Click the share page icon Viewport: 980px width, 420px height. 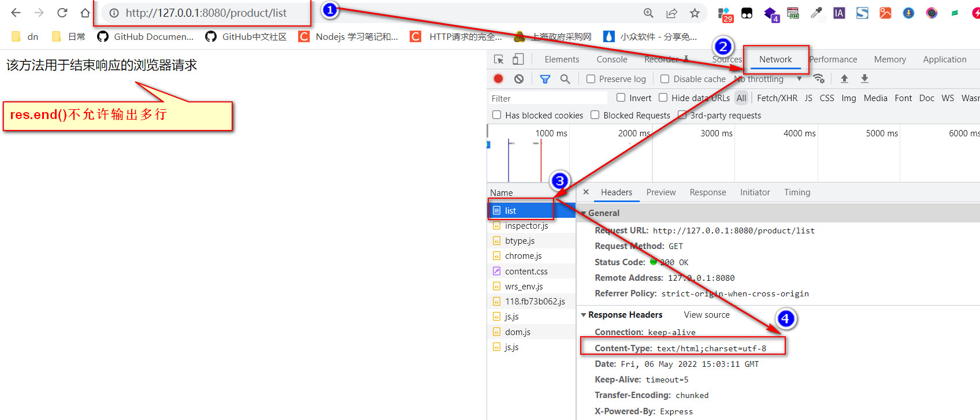(x=671, y=13)
